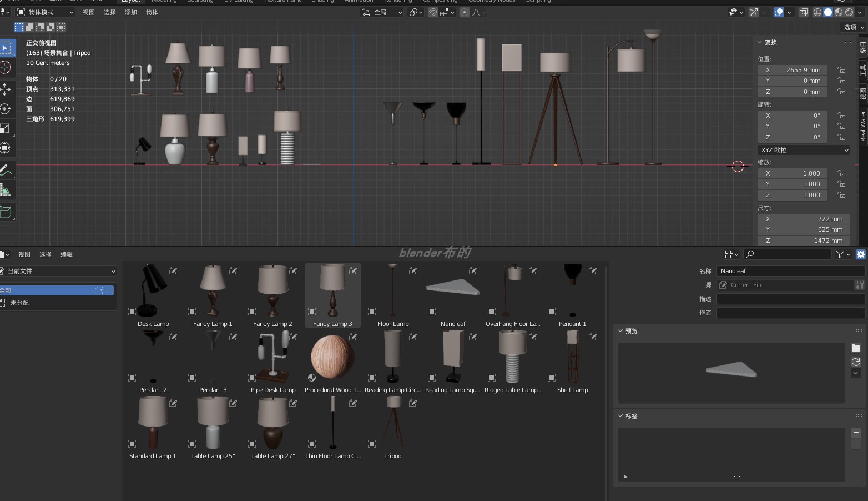Activate the Scale tool

tap(6, 128)
